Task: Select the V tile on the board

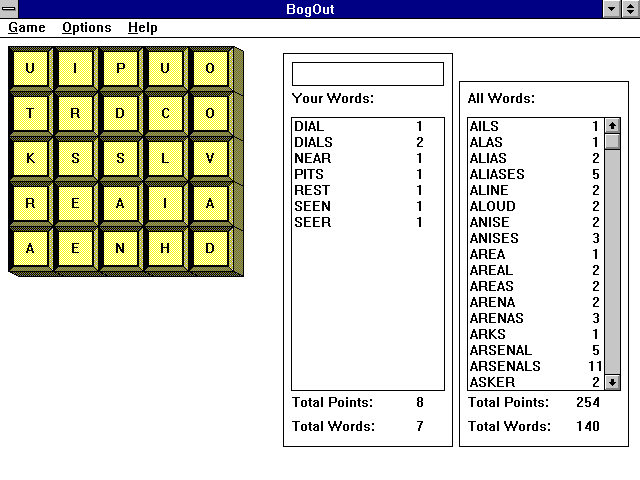Action: click(x=210, y=158)
